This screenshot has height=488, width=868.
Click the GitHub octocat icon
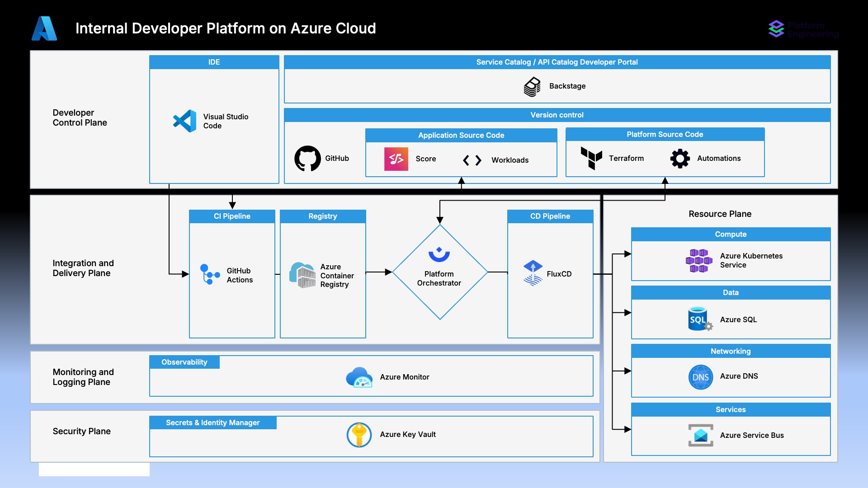[x=307, y=158]
